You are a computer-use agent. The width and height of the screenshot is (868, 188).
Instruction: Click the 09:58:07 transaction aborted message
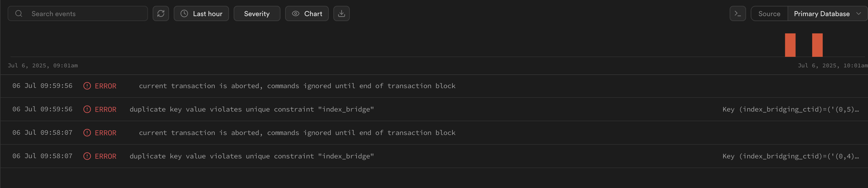pos(297,133)
